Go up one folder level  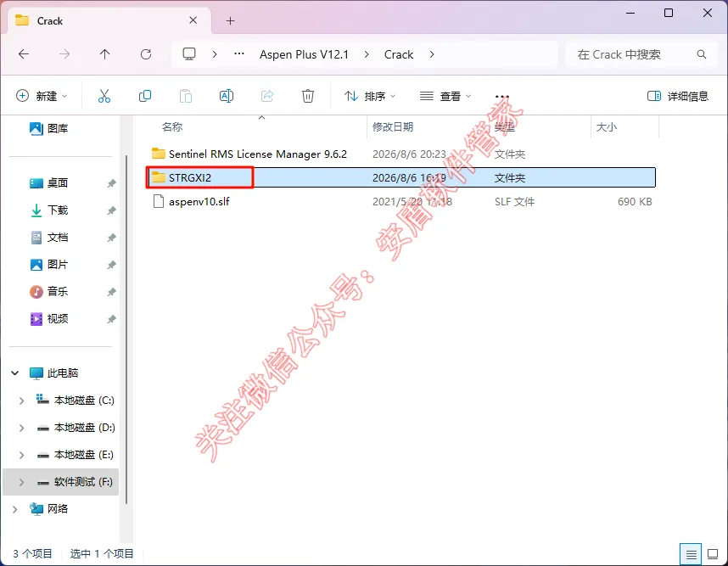(x=105, y=54)
